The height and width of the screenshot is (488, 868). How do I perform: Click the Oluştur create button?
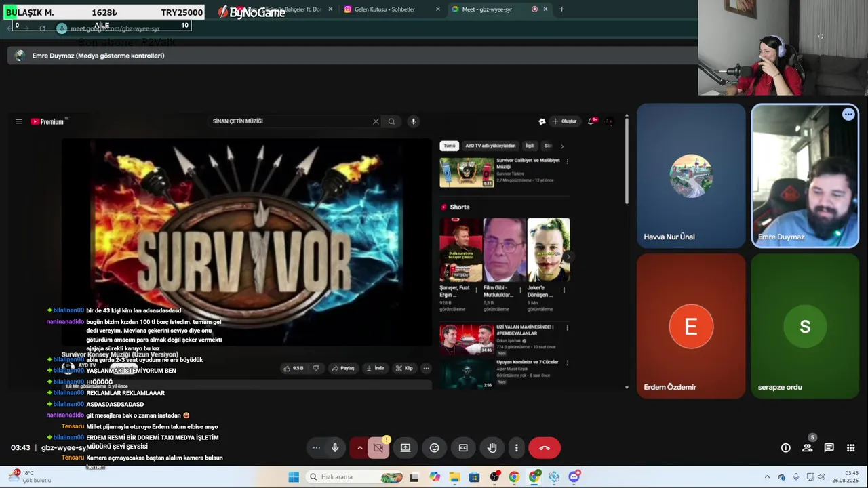click(x=564, y=121)
